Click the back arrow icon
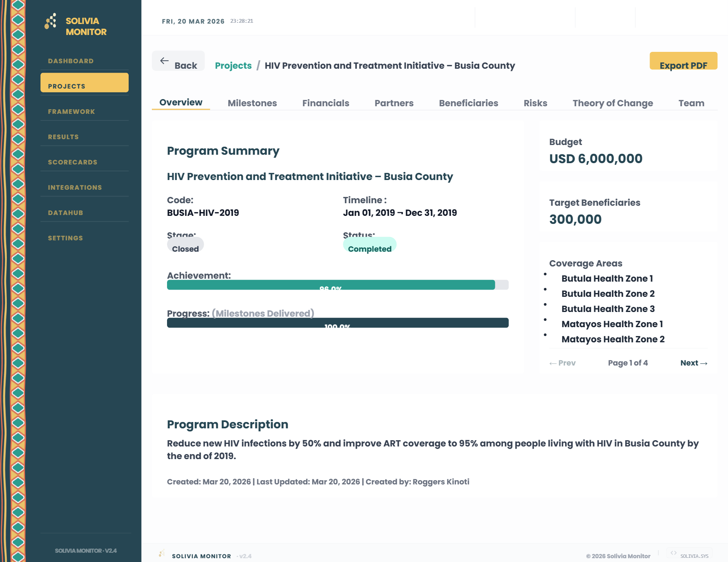This screenshot has width=728, height=562. pos(165,60)
